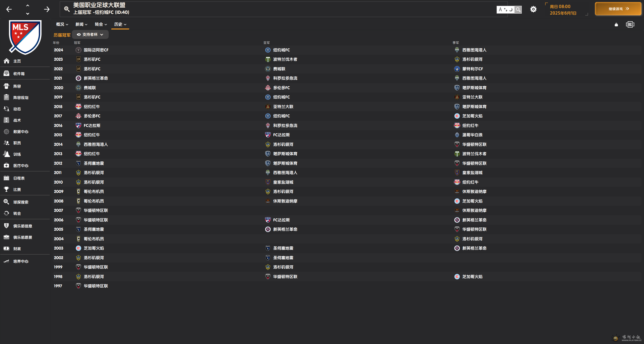
Task: Open the 支持者杯 competition selector dropdown
Action: coord(90,35)
